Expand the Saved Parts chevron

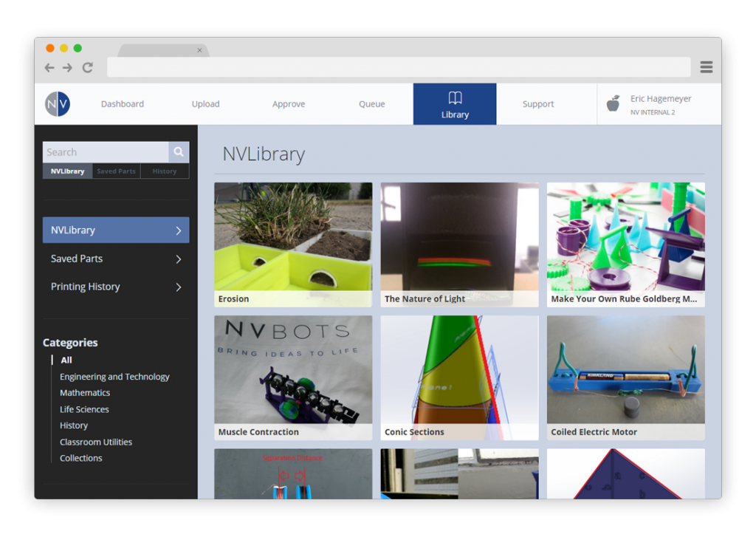[x=179, y=259]
